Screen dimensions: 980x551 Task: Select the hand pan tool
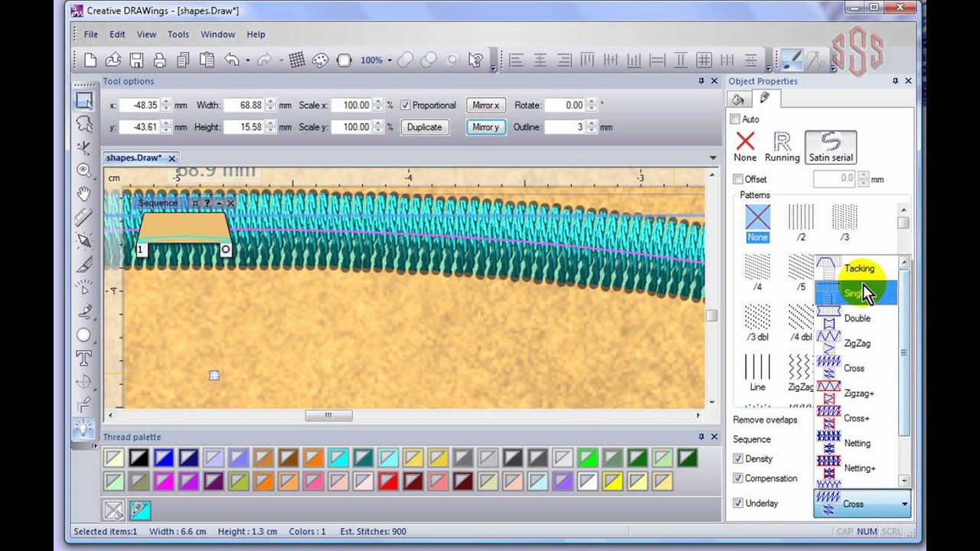pyautogui.click(x=84, y=194)
